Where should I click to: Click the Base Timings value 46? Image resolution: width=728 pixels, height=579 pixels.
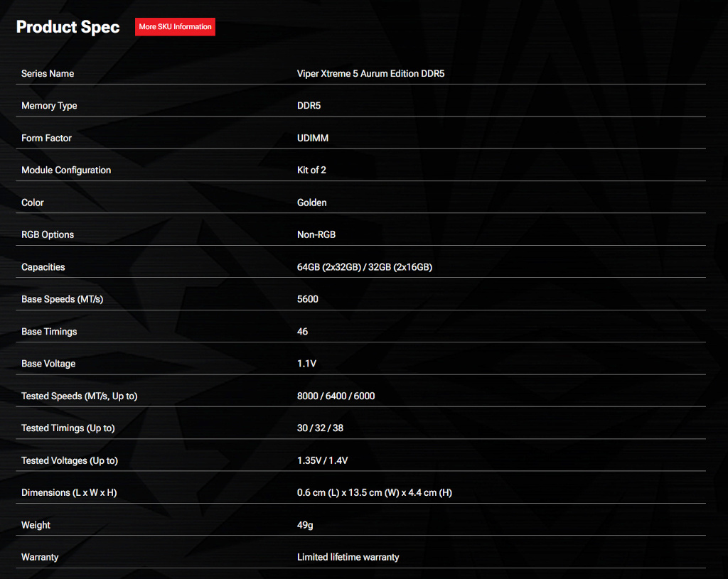[303, 332]
